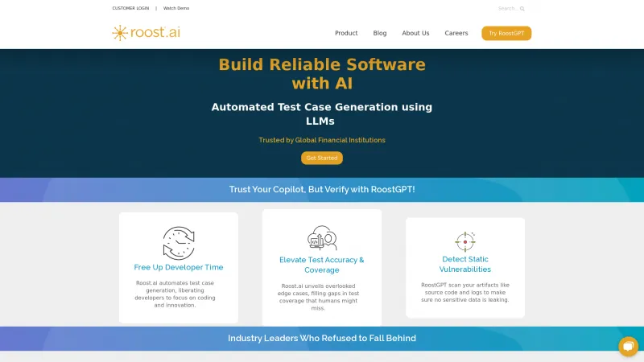Click the search magnifier icon
Image resolution: width=644 pixels, height=362 pixels.
pyautogui.click(x=522, y=9)
